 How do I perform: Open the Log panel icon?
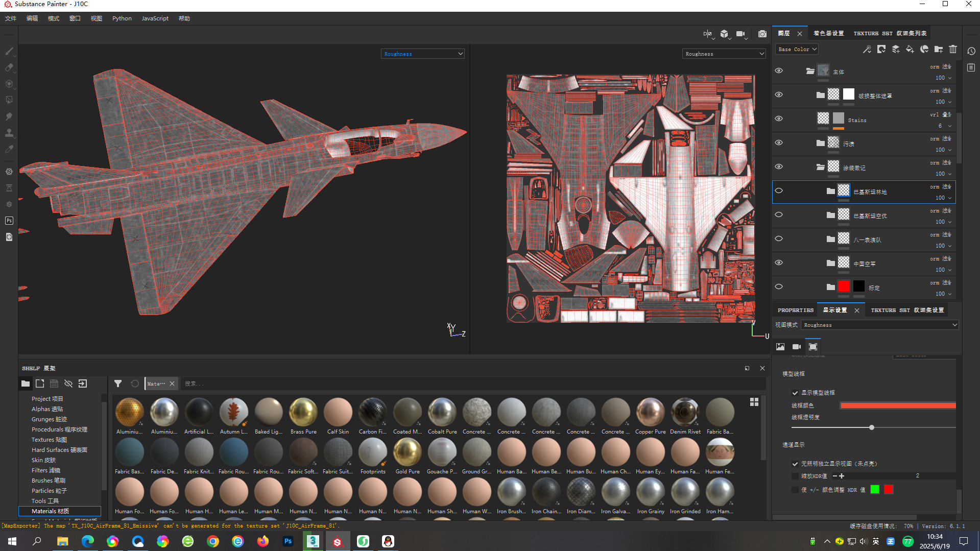[x=971, y=67]
